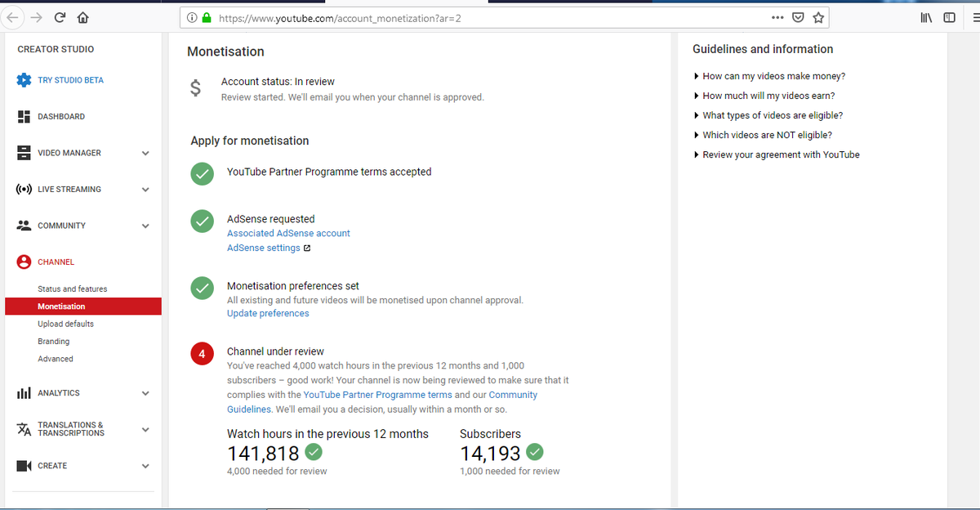Click the 'Guidelines and information' heading
Viewport: 980px width, 510px height.
[x=763, y=49]
